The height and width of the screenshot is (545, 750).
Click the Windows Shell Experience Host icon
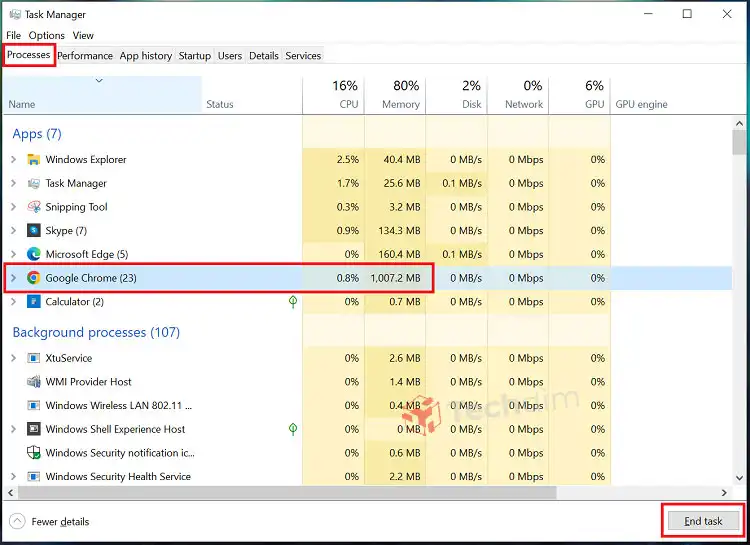click(x=33, y=429)
